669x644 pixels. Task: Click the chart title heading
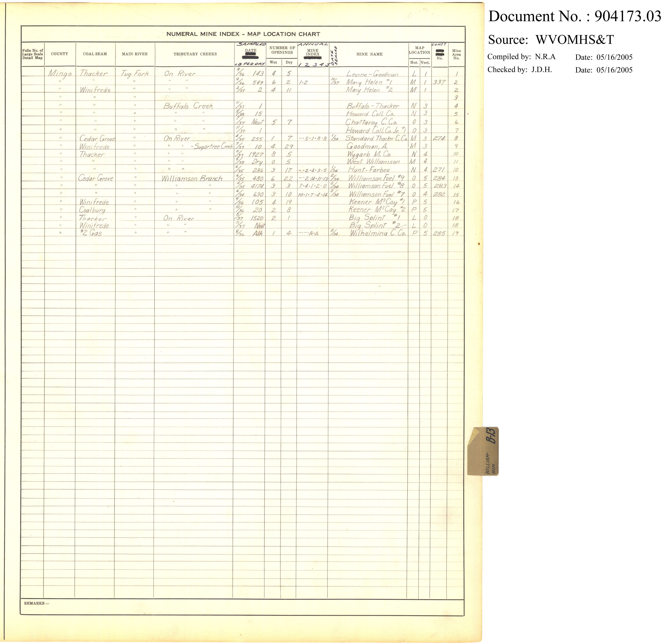point(243,34)
